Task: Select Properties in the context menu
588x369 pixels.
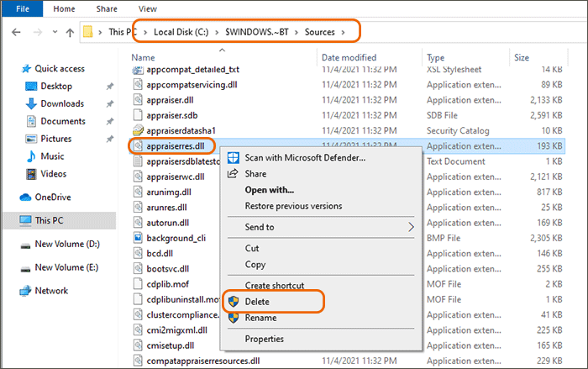Action: pyautogui.click(x=264, y=339)
